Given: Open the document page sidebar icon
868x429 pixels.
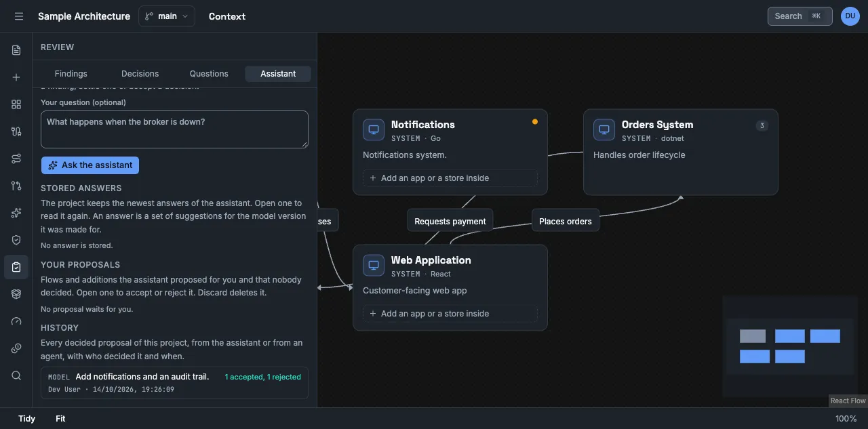Looking at the screenshot, I should pyautogui.click(x=16, y=50).
